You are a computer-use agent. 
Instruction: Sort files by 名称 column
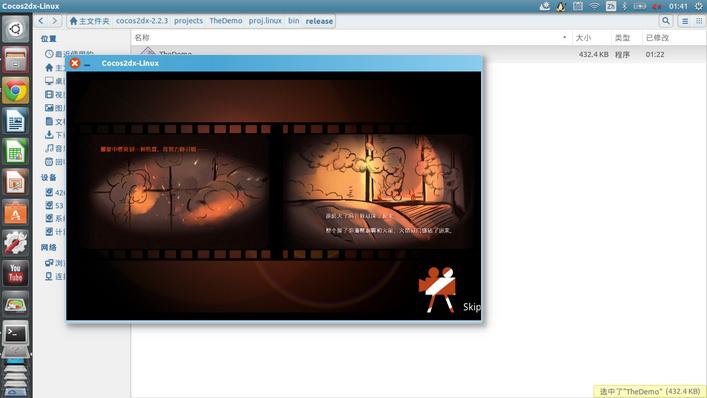(352, 38)
